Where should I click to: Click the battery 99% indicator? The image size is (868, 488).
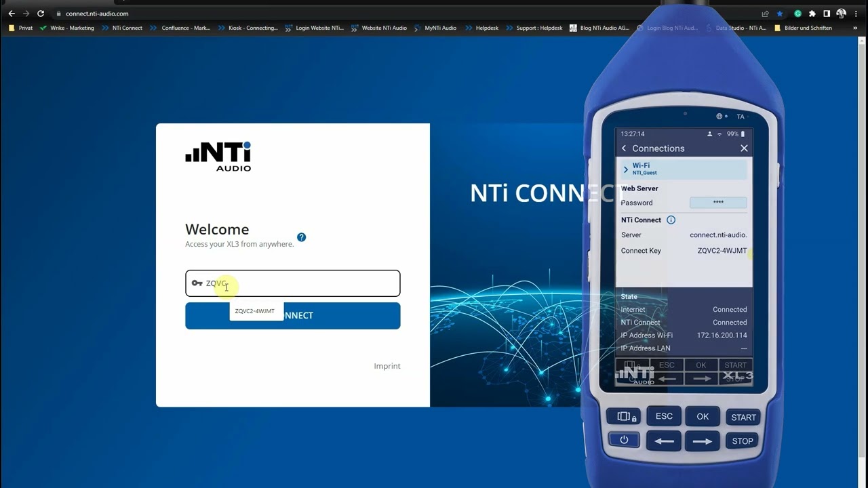tap(736, 134)
